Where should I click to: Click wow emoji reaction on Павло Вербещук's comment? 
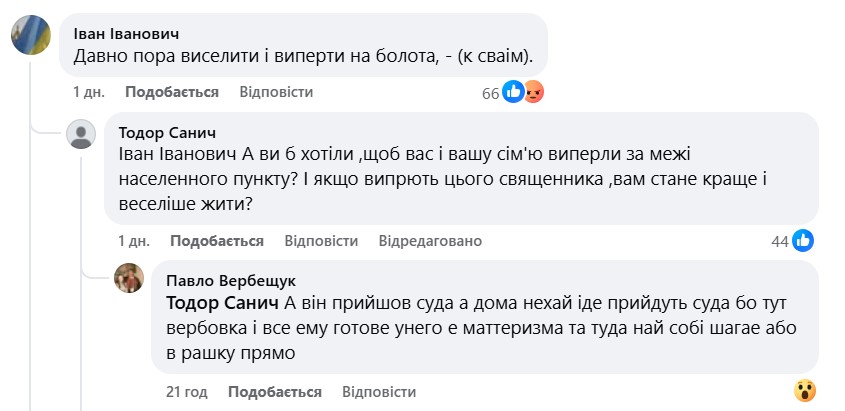804,391
